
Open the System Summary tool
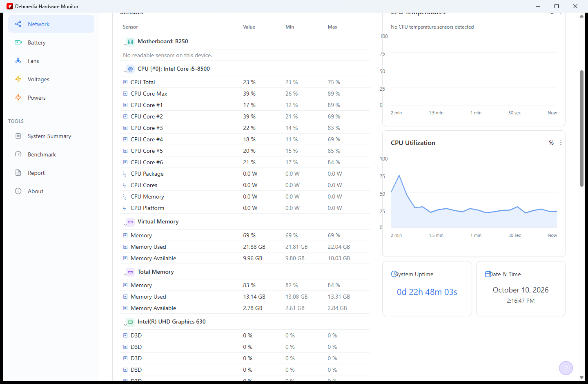[51, 136]
